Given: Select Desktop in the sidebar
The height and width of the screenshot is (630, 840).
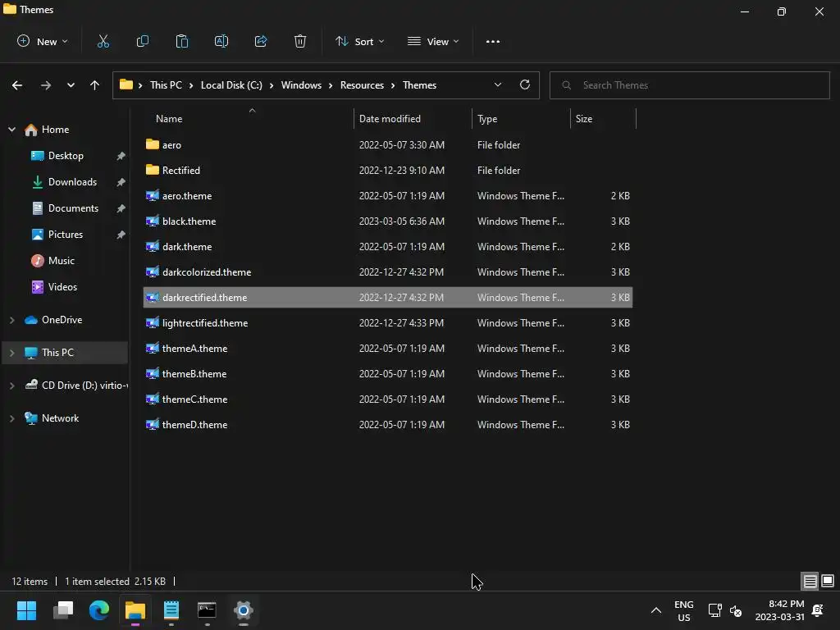Looking at the screenshot, I should (66, 156).
